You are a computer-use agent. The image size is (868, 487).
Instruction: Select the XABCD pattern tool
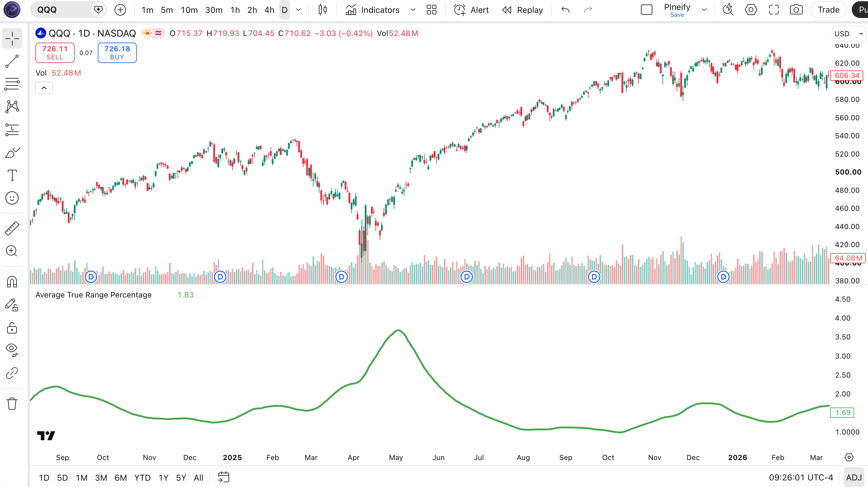click(x=12, y=107)
